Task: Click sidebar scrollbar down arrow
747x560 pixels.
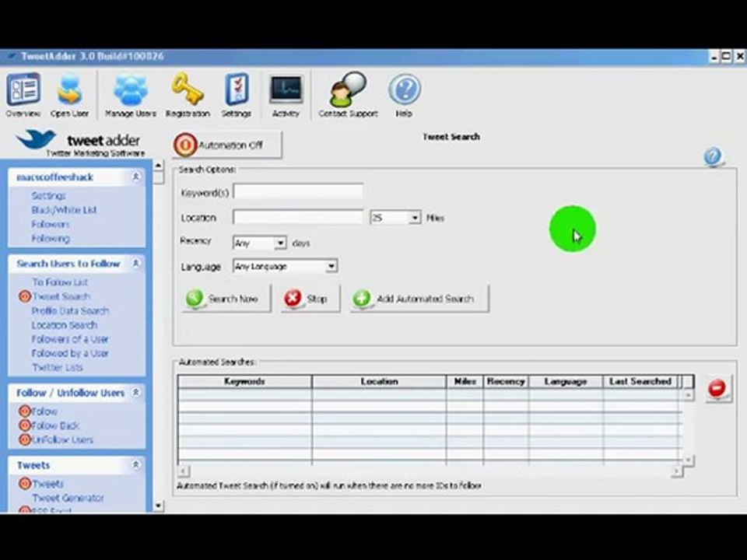Action: (x=158, y=506)
